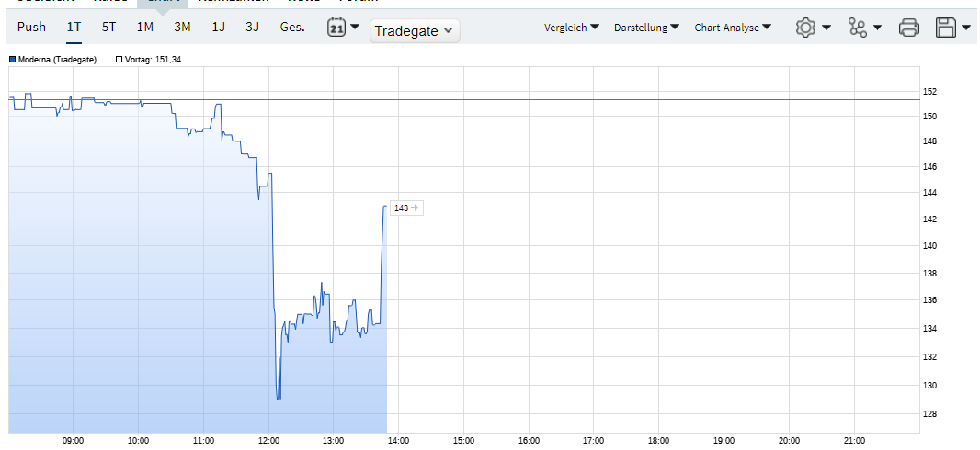Screen dimensions: 980x450
Task: Click the 128 price axis label
Action: pos(930,414)
